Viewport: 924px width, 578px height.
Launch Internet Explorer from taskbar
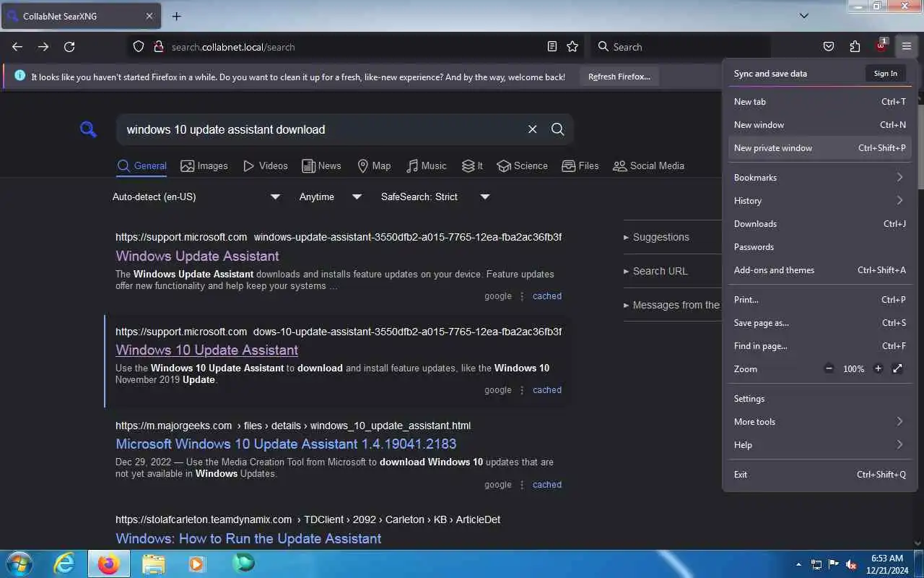tap(65, 564)
